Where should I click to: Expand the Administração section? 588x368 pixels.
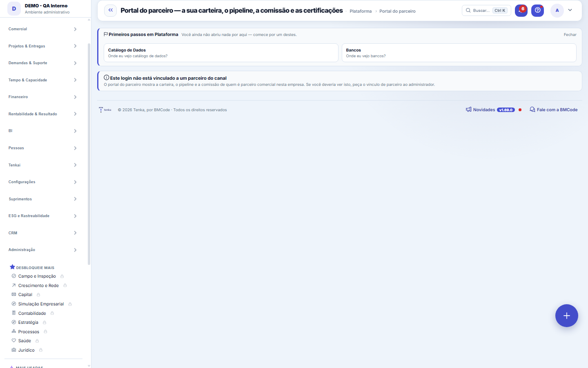[x=43, y=250]
